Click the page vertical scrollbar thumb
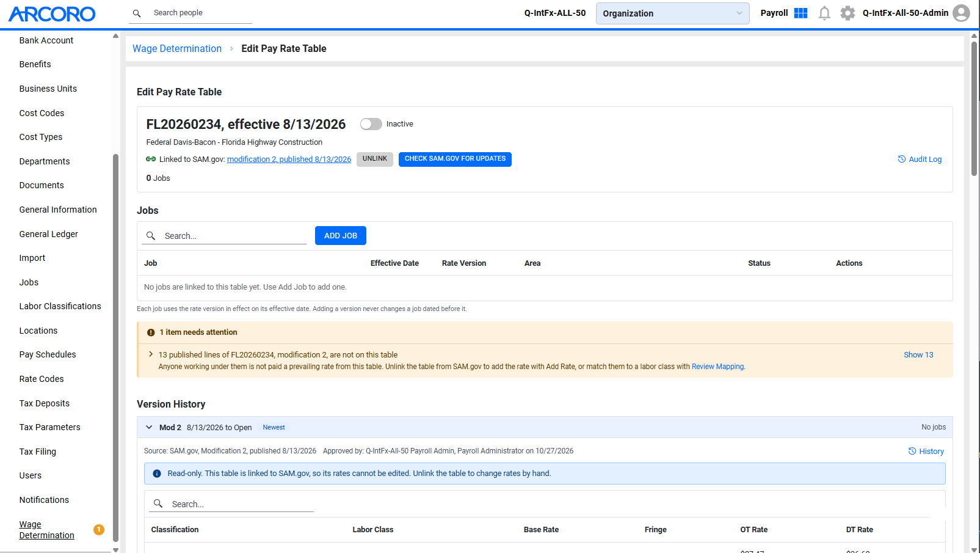The height and width of the screenshot is (553, 980). (975, 109)
